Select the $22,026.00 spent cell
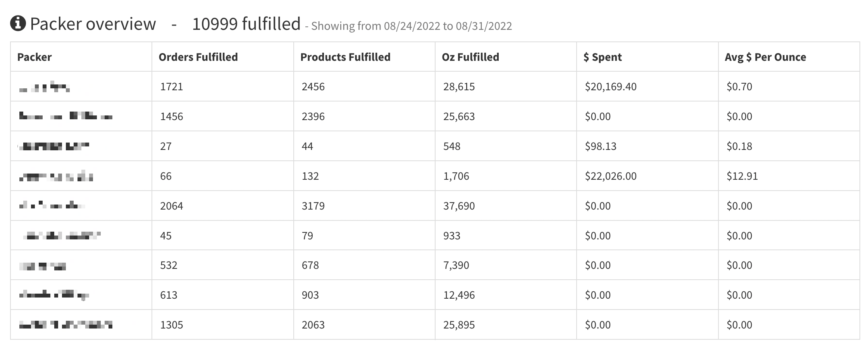This screenshot has height=344, width=868. pos(611,176)
